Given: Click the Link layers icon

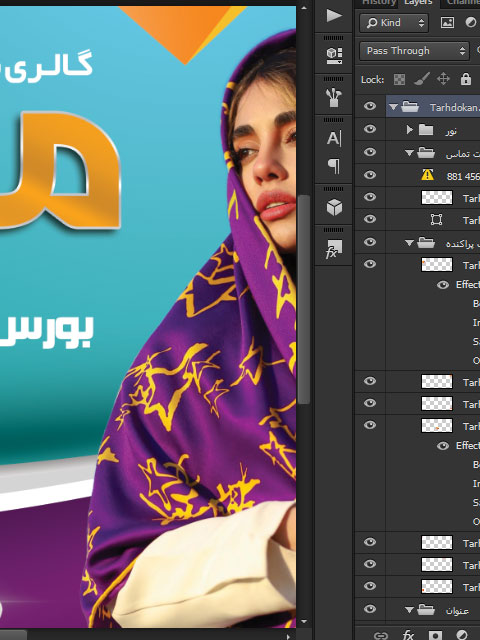Looking at the screenshot, I should 380,635.
